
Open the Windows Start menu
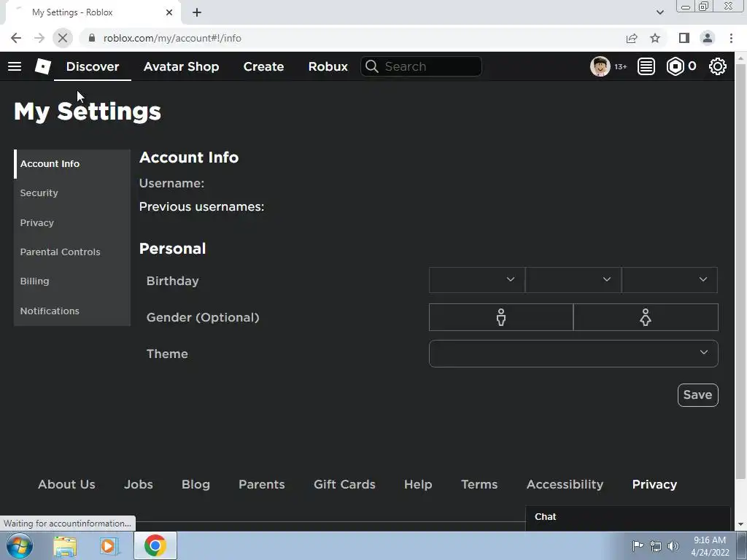click(19, 545)
